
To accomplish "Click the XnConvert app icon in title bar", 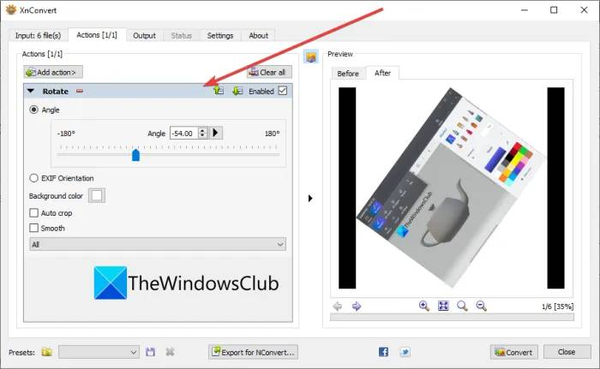I will (11, 10).
